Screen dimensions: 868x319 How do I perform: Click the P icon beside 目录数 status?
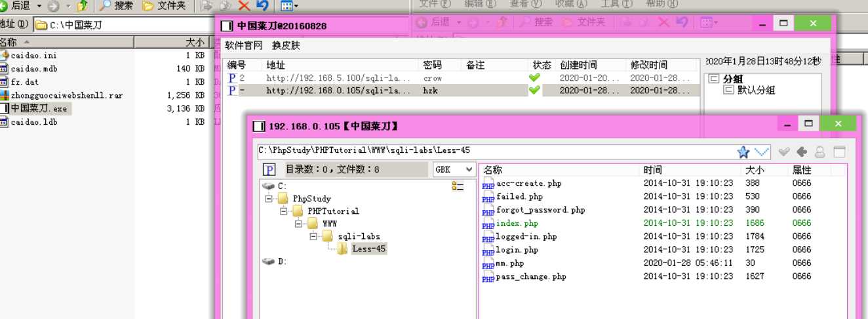(269, 170)
